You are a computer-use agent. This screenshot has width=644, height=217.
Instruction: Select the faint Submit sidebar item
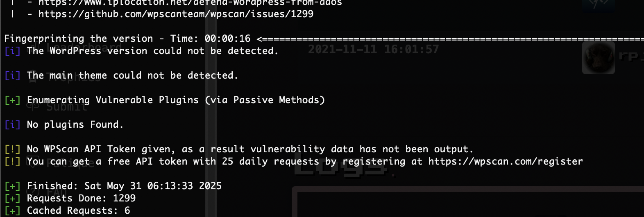click(66, 107)
